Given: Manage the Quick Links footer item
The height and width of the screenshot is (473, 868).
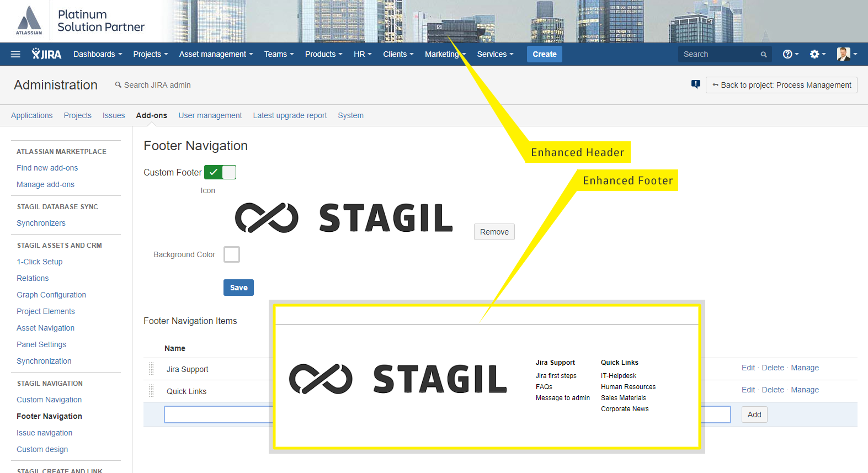Looking at the screenshot, I should pos(805,390).
